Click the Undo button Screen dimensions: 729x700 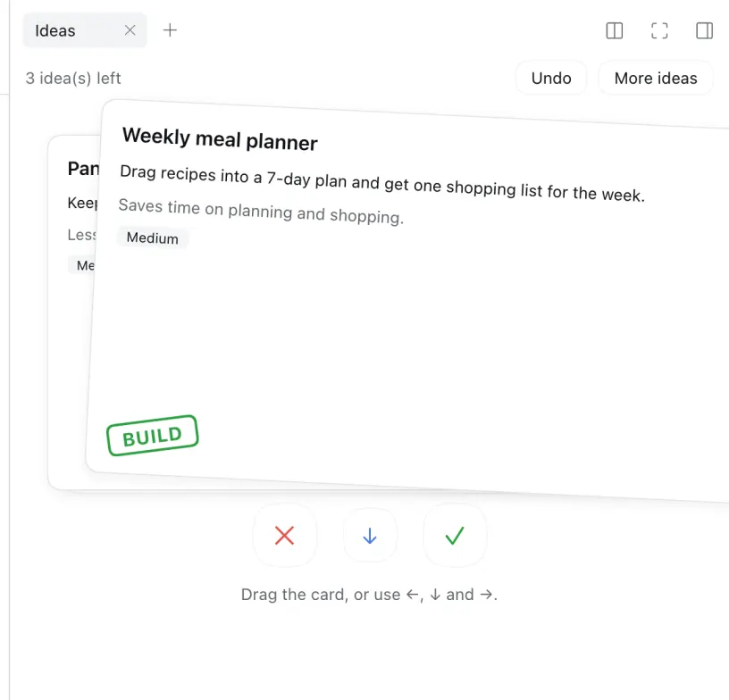tap(551, 78)
